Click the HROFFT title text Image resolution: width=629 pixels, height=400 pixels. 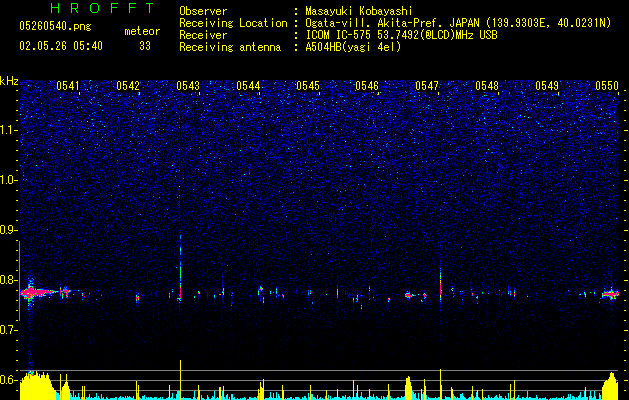(102, 8)
